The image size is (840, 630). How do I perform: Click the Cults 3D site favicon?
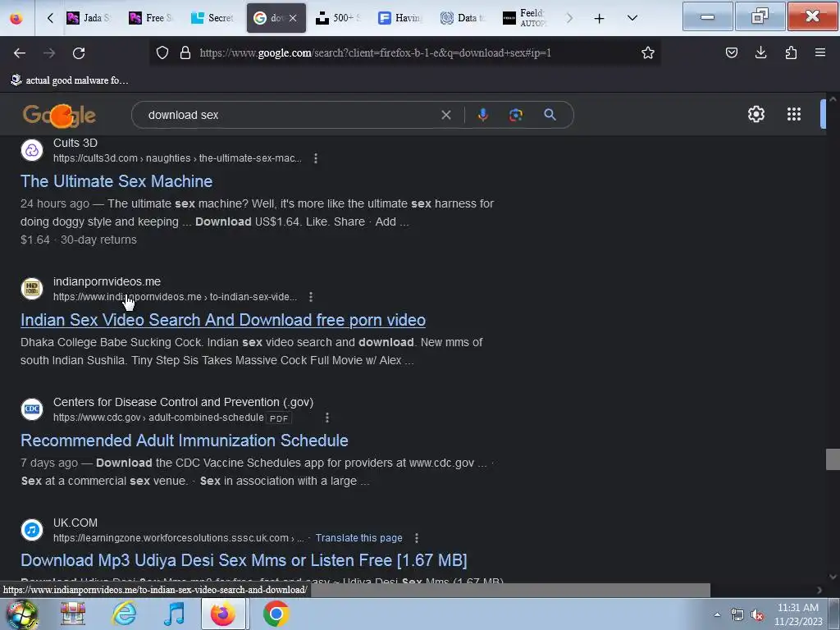click(x=32, y=150)
